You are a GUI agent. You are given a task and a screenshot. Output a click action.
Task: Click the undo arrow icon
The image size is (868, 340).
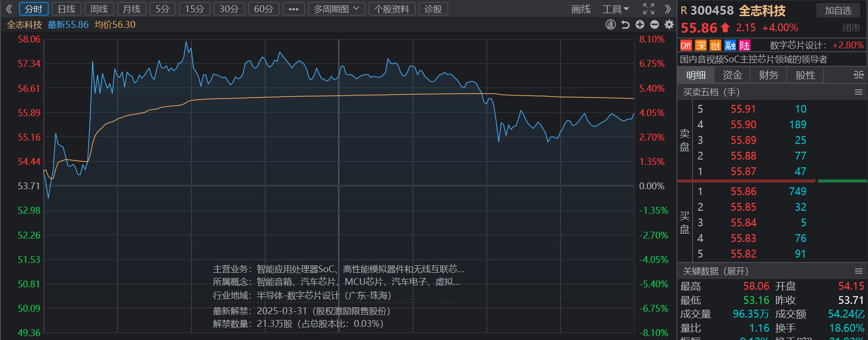pyautogui.click(x=625, y=24)
